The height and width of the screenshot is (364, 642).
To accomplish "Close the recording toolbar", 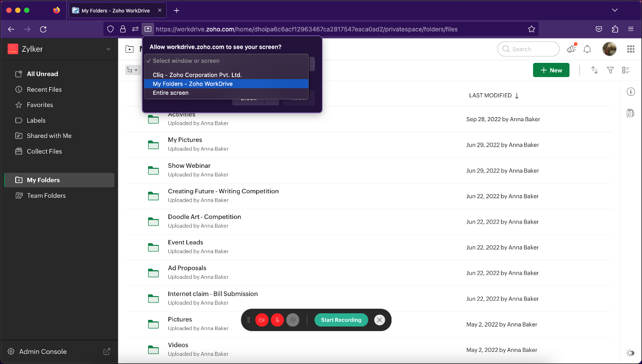I will [x=380, y=320].
